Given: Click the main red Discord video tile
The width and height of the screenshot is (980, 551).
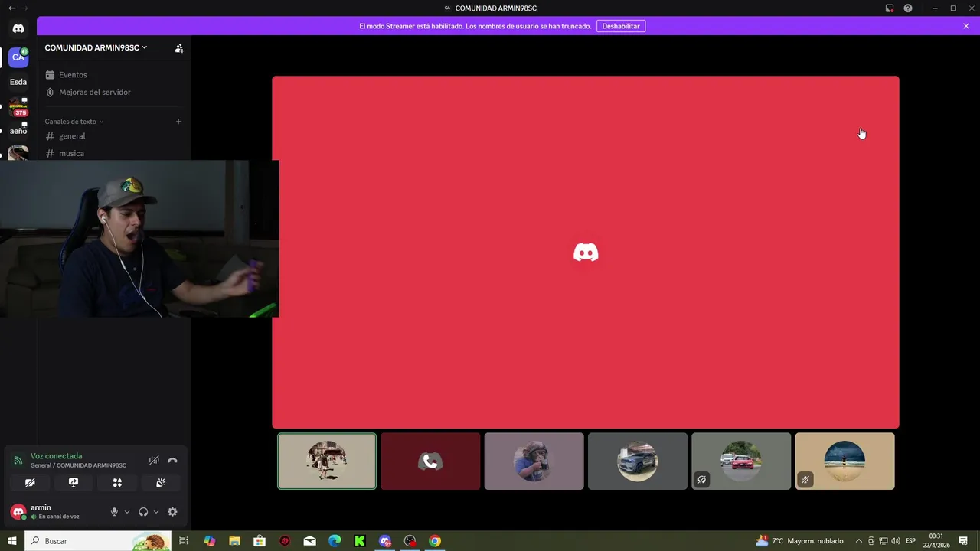Looking at the screenshot, I should pyautogui.click(x=586, y=252).
